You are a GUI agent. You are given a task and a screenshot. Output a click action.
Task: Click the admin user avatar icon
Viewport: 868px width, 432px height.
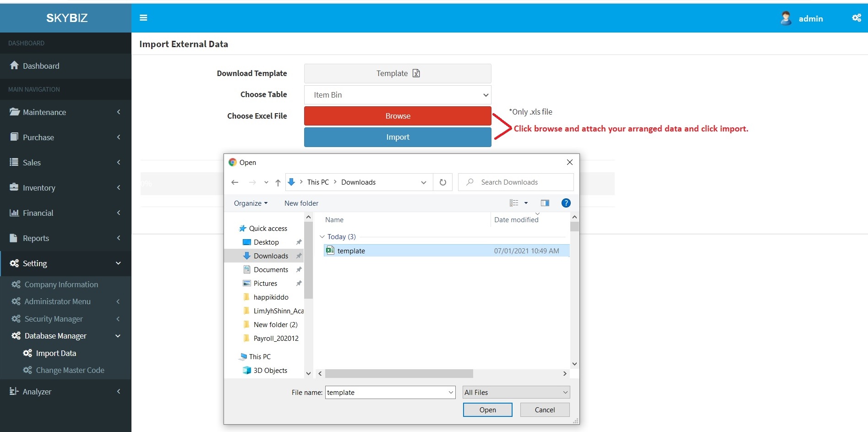786,18
